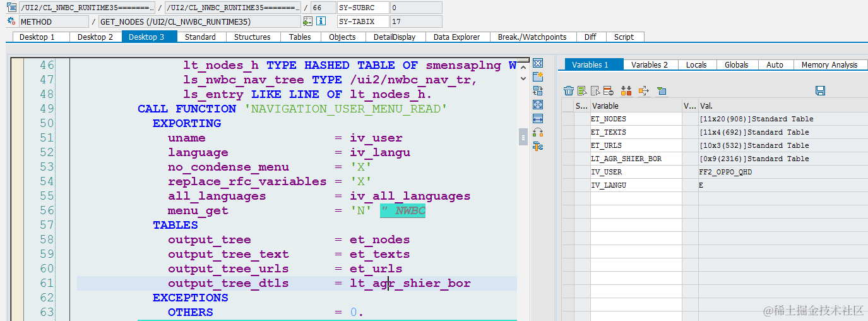The image size is (868, 321).
Task: Click the Val. column header
Action: [x=783, y=106]
